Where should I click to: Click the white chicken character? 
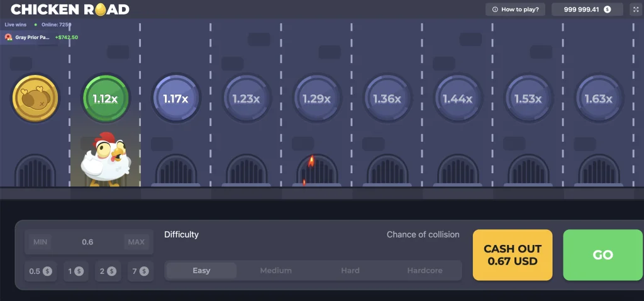coord(106,159)
